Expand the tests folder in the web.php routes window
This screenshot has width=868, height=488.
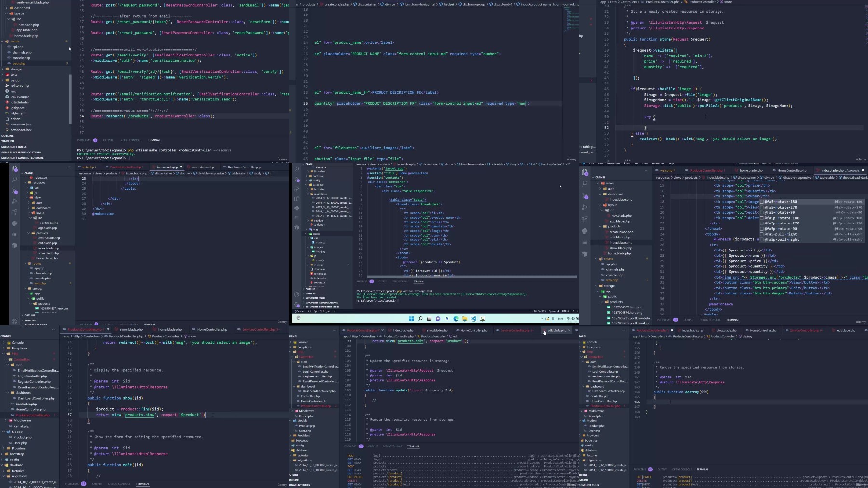[x=14, y=75]
